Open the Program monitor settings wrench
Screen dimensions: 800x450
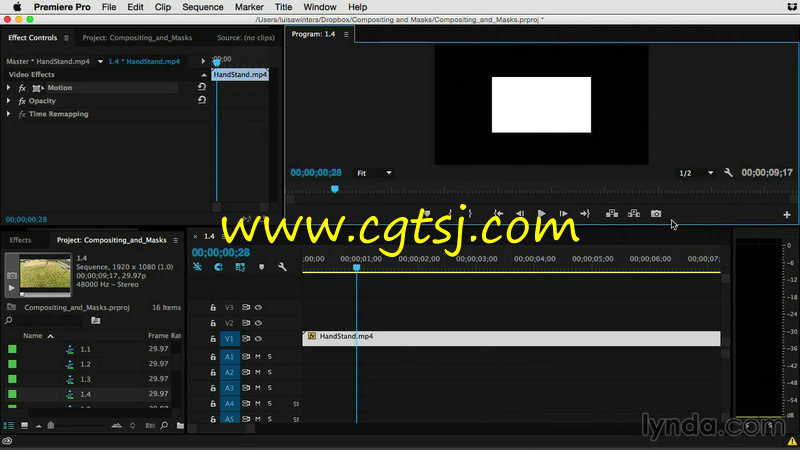[x=728, y=173]
